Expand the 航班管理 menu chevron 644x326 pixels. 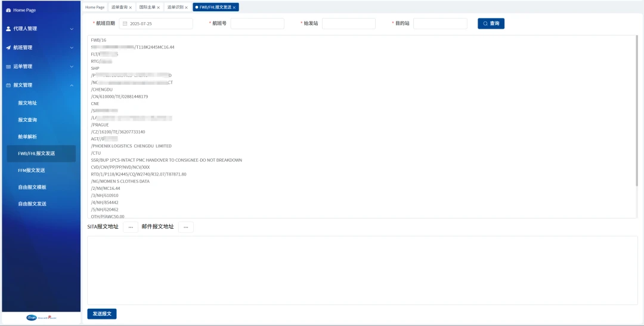tap(72, 48)
